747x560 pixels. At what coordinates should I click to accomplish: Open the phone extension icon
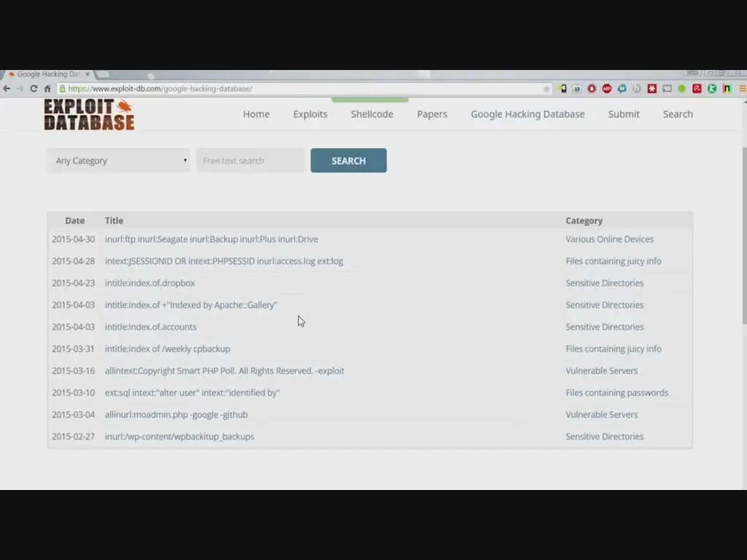click(x=562, y=88)
